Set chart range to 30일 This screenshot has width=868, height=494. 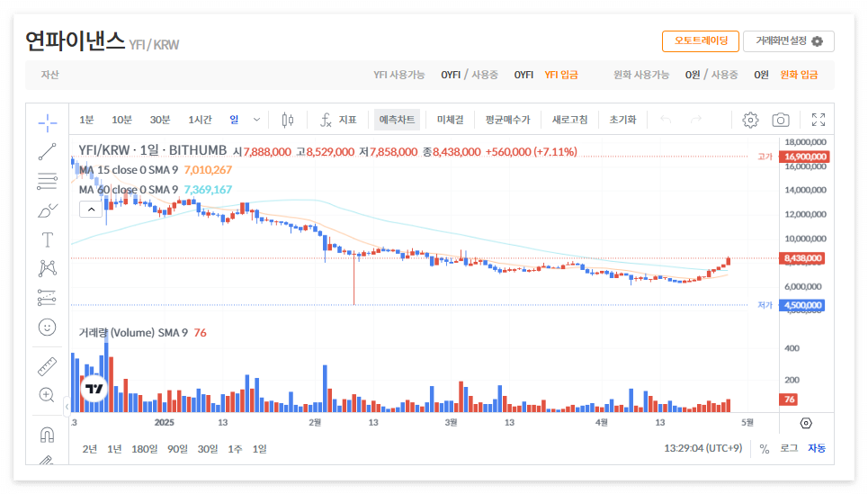point(208,449)
